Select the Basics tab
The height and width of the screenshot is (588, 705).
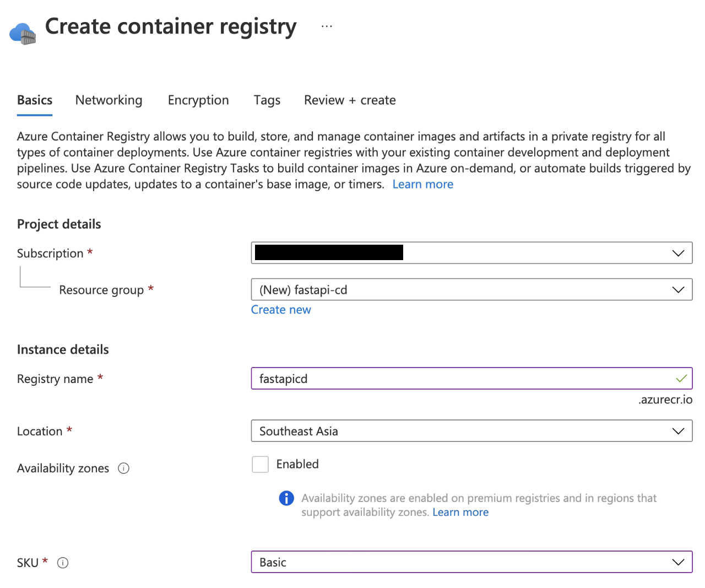(35, 100)
